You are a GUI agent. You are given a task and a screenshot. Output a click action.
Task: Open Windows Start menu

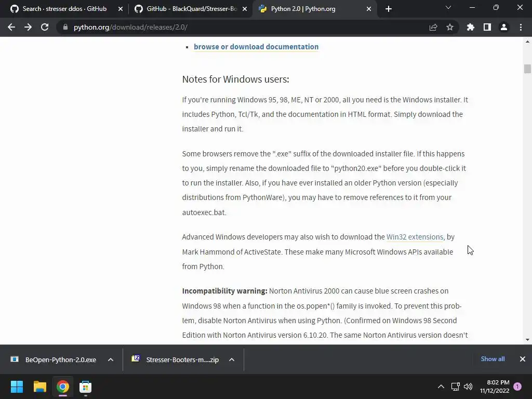click(17, 387)
